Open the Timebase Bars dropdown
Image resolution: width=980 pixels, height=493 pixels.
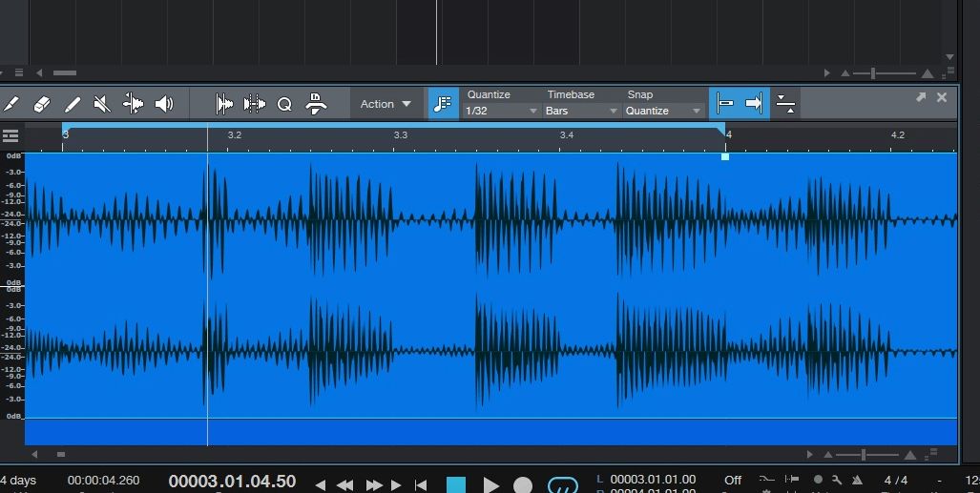click(581, 111)
